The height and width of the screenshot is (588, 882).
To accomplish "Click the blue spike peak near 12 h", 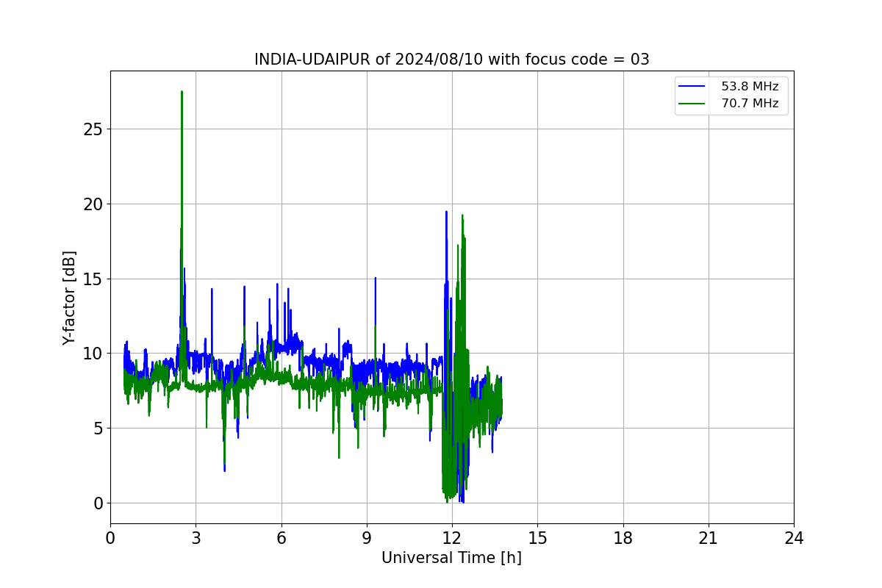I will coord(446,212).
